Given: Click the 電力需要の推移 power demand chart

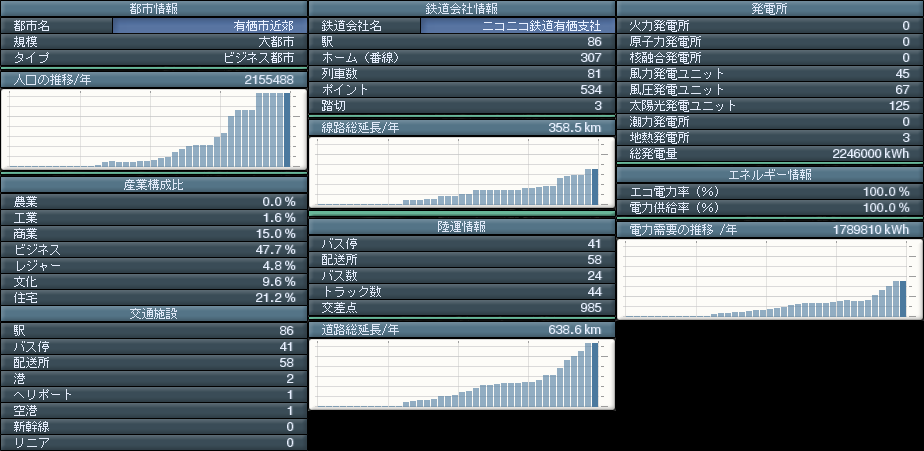Looking at the screenshot, I should [769, 279].
